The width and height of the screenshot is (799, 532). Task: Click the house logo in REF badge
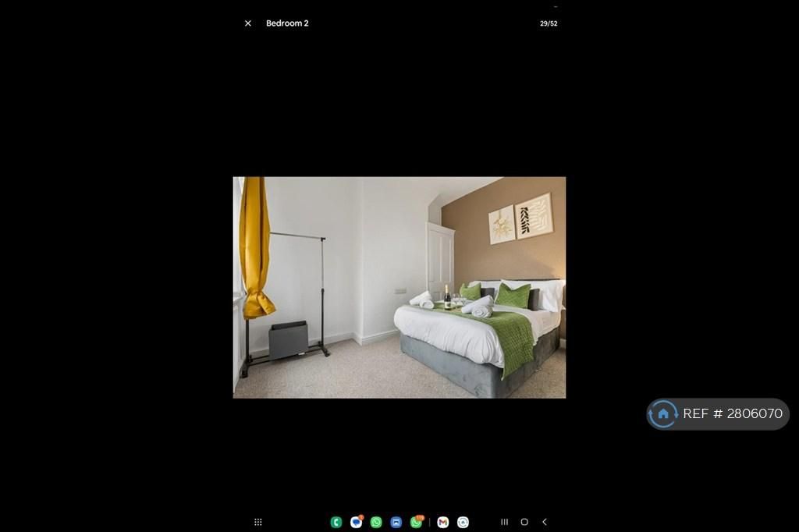[663, 414]
